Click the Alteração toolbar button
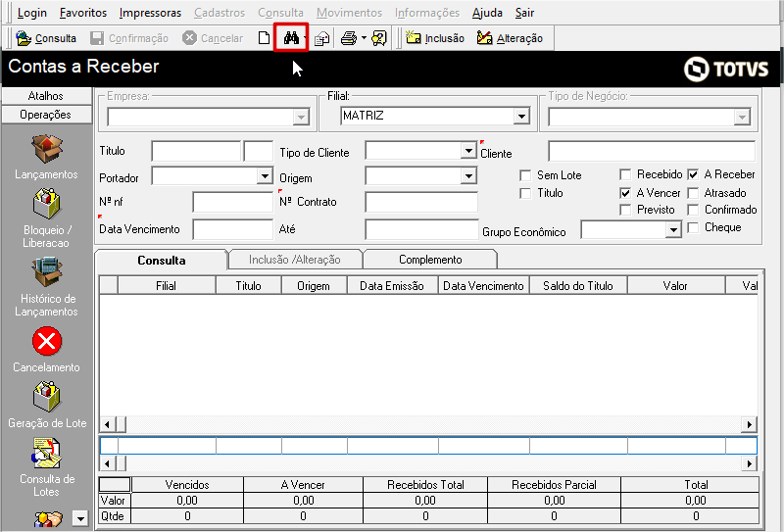The image size is (784, 532). (x=510, y=38)
